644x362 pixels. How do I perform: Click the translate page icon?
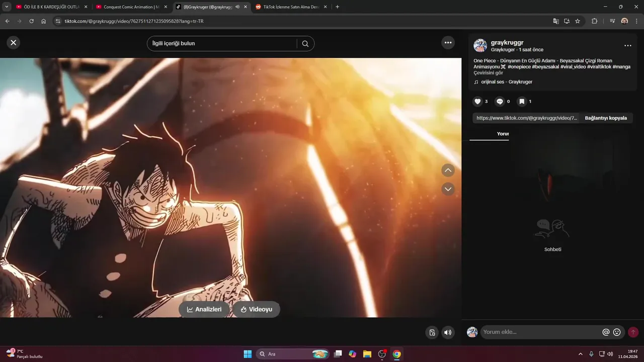pos(555,21)
